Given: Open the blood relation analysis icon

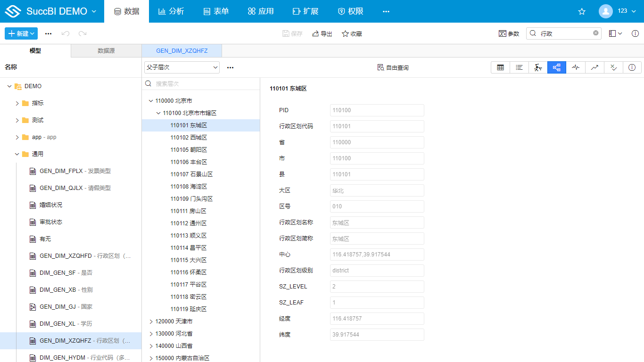Looking at the screenshot, I should pyautogui.click(x=538, y=67).
